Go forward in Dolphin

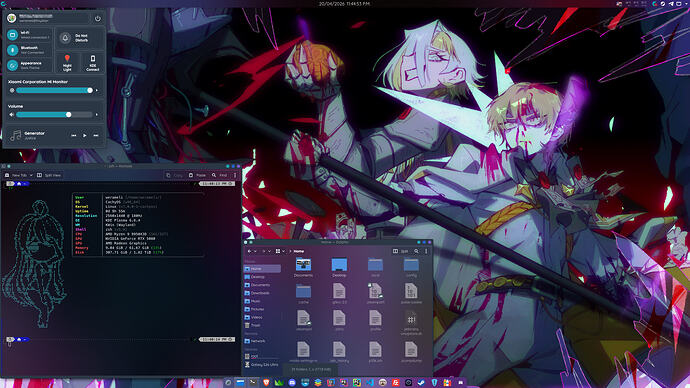(264, 251)
